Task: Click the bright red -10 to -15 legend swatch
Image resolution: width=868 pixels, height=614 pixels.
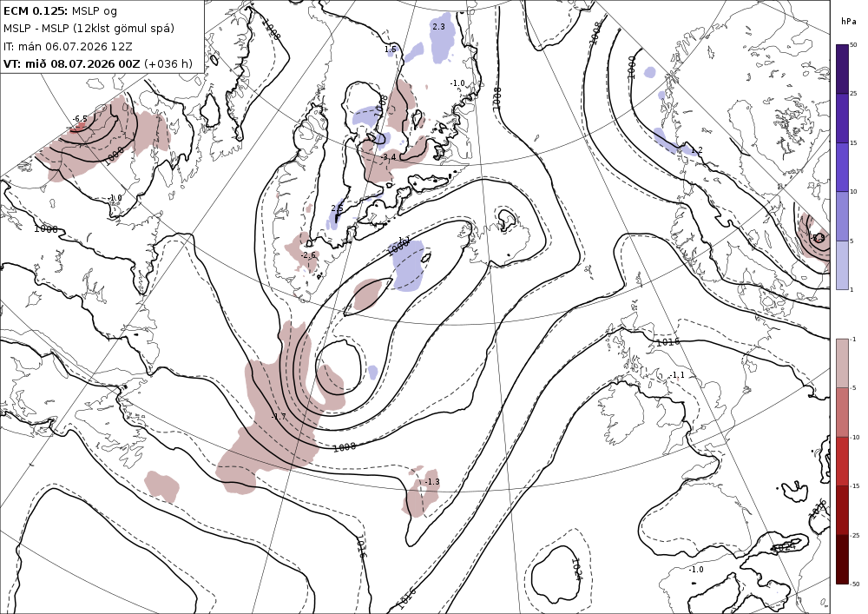Action: pyautogui.click(x=842, y=461)
